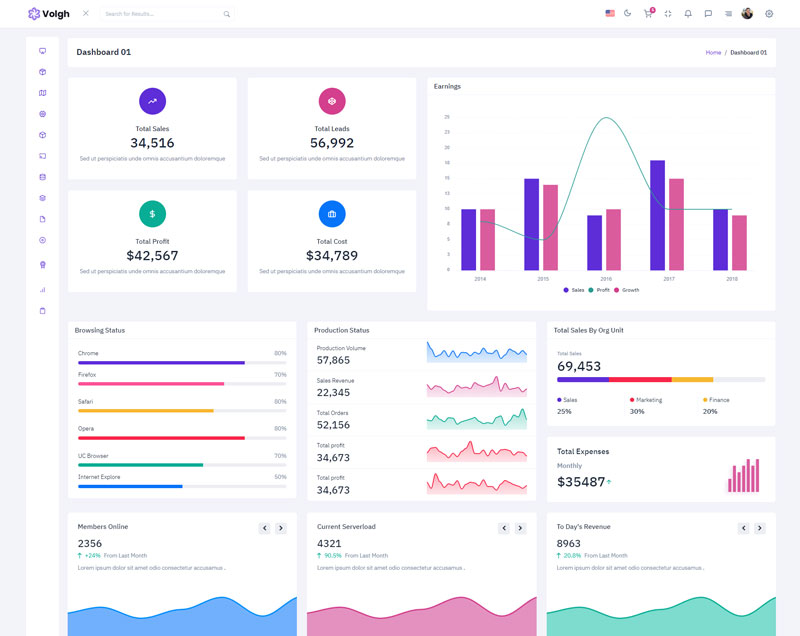The image size is (800, 636).
Task: Click the monitor dashboard icon in sidebar
Action: (42, 51)
